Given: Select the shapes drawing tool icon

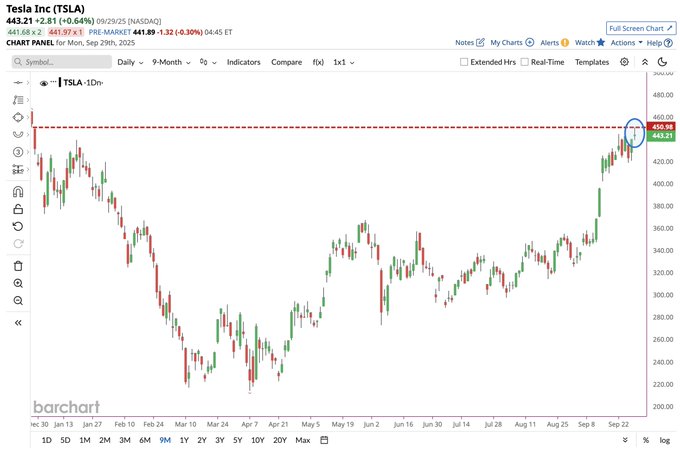Looking at the screenshot, I should (x=18, y=117).
